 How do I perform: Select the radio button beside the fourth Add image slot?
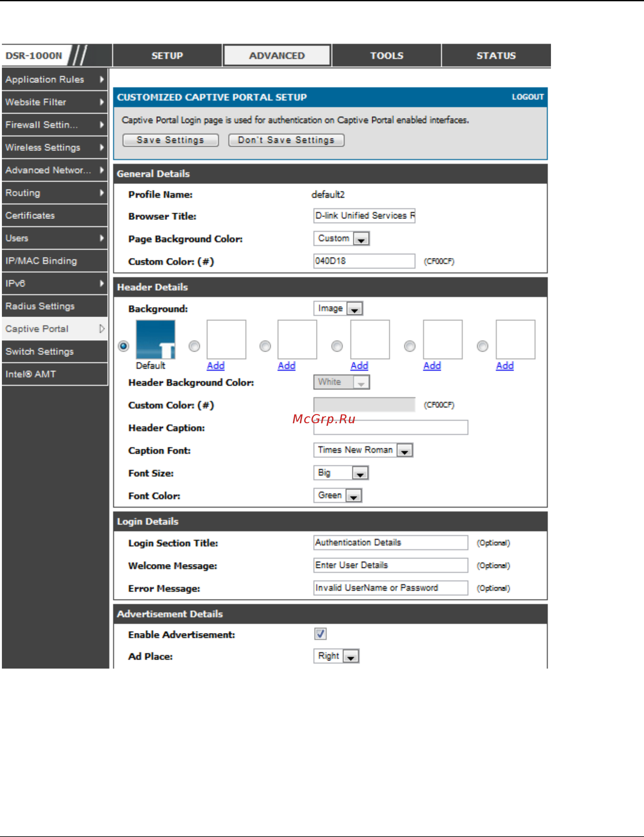[x=410, y=346]
